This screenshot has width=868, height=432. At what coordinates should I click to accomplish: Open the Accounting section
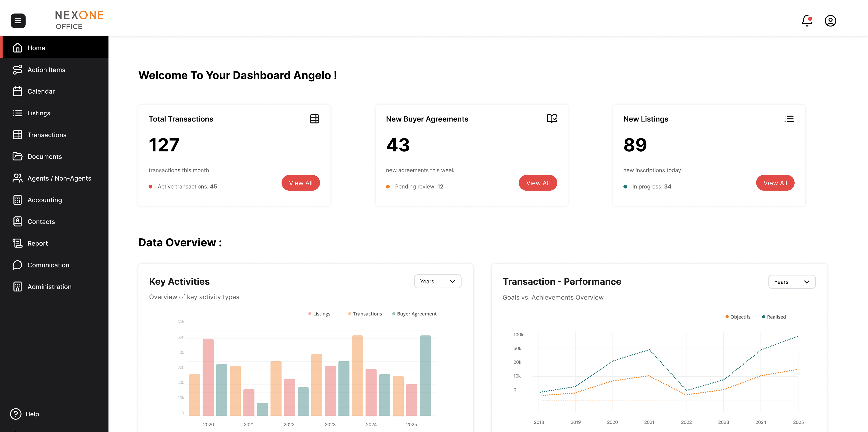pos(44,200)
